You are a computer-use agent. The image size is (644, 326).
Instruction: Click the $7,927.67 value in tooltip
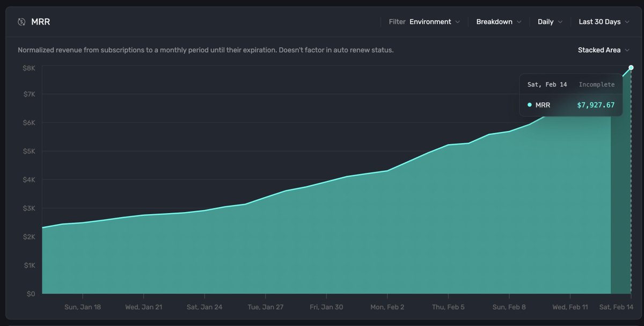tap(596, 105)
